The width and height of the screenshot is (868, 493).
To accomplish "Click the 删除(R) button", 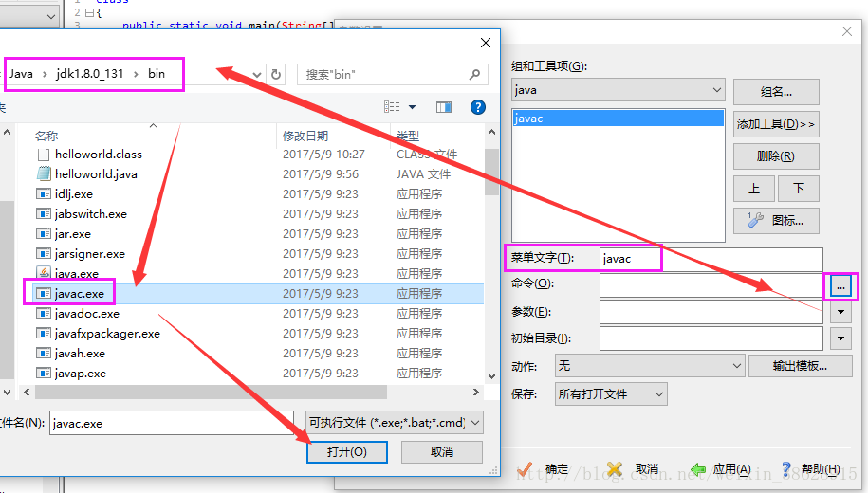I will click(x=776, y=156).
